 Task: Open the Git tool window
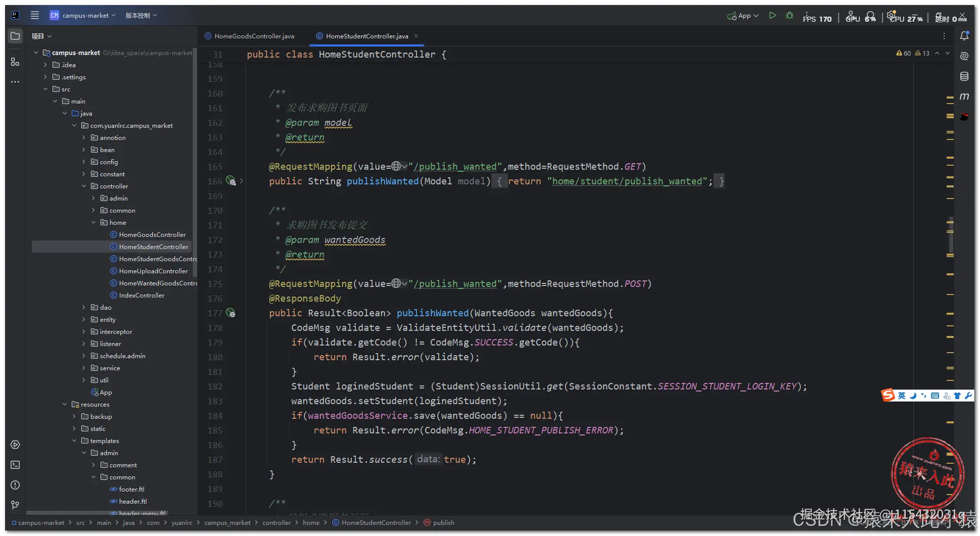coord(15,505)
